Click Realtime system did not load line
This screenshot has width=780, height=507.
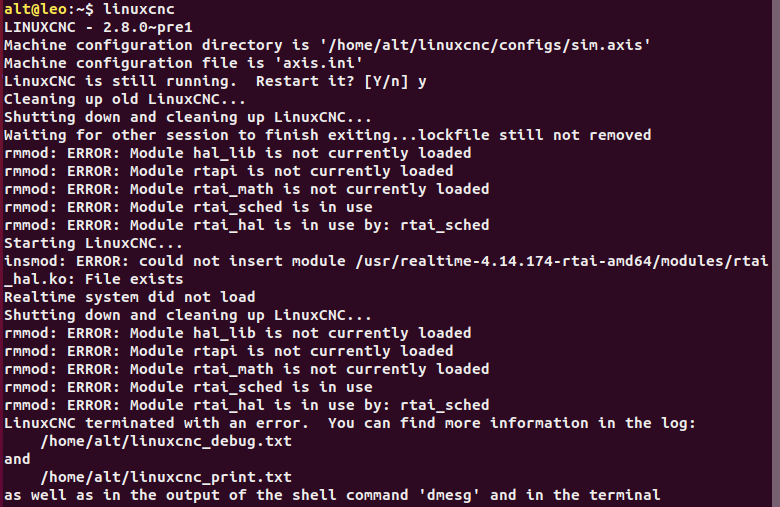point(129,297)
